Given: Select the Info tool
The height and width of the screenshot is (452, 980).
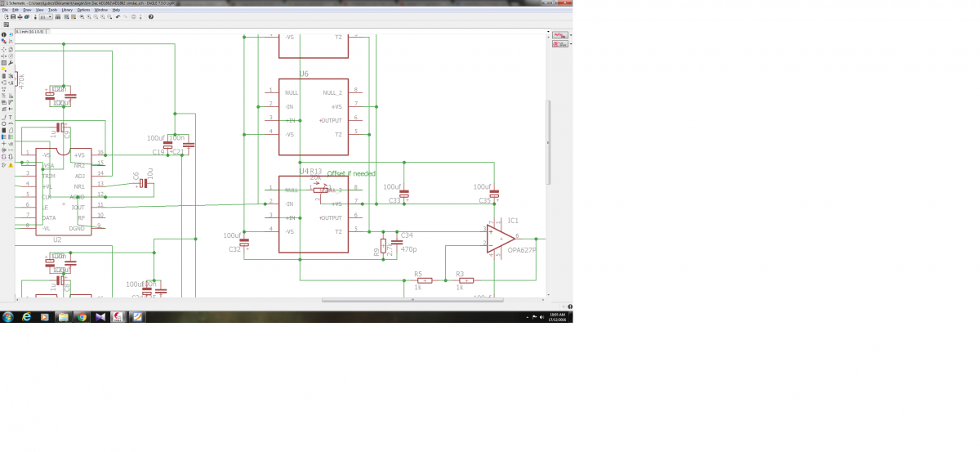Looking at the screenshot, I should pos(4,34).
